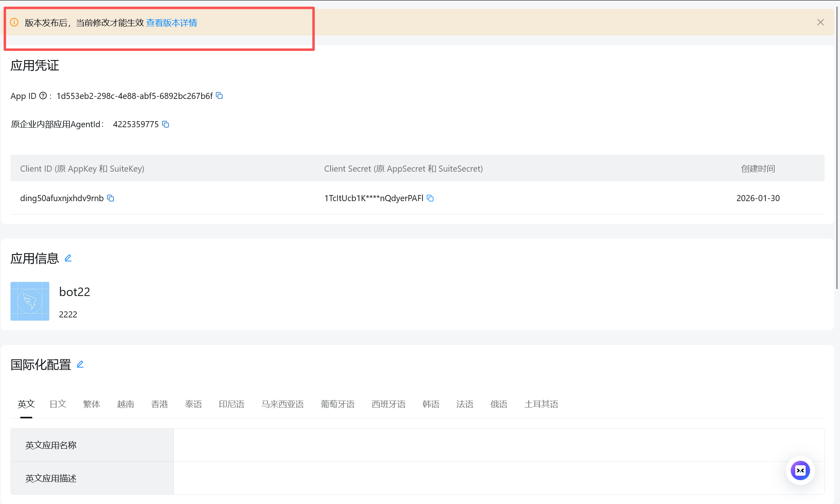Select the 马来西亚语 language tab
The image size is (840, 504).
pos(282,404)
